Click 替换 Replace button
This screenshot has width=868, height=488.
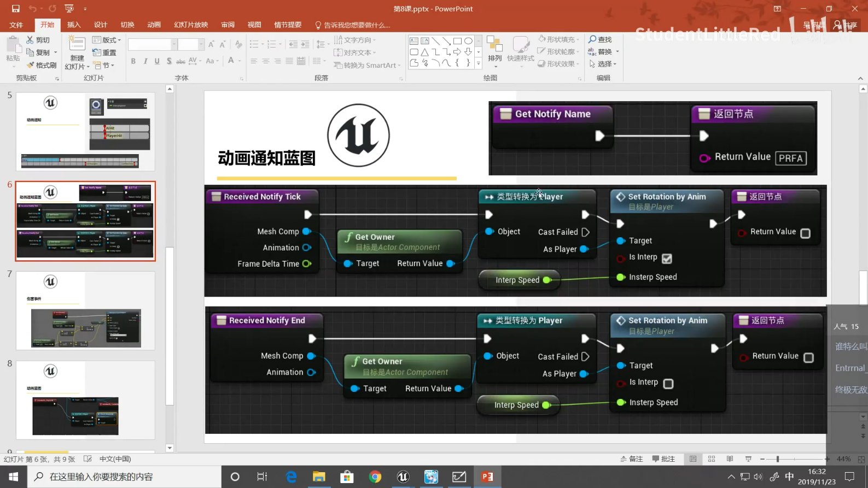pyautogui.click(x=603, y=51)
